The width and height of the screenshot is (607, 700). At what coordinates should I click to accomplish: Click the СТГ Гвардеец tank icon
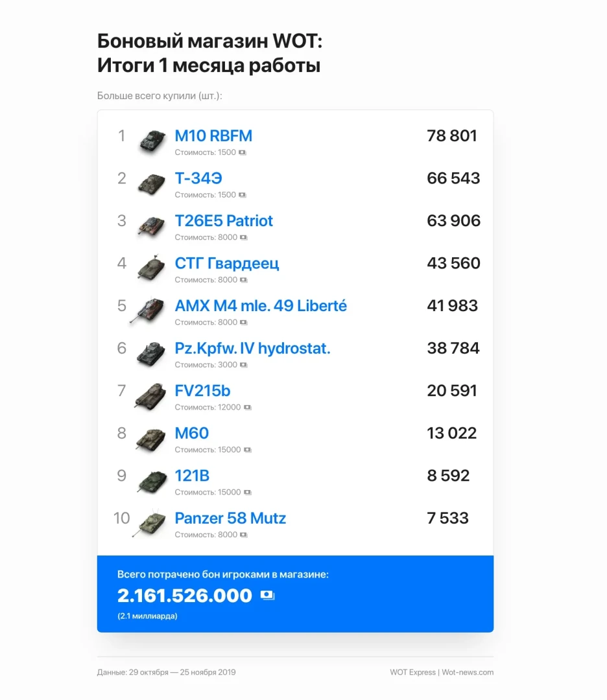[153, 268]
